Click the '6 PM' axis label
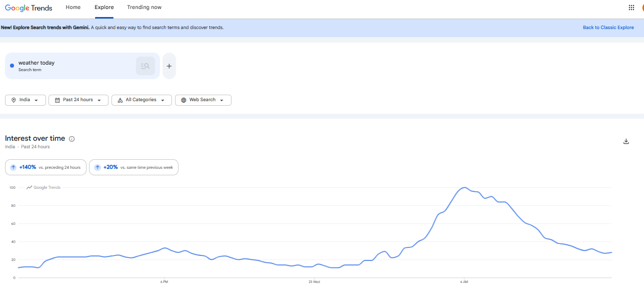Screen dimensions: 644x288 click(164, 282)
